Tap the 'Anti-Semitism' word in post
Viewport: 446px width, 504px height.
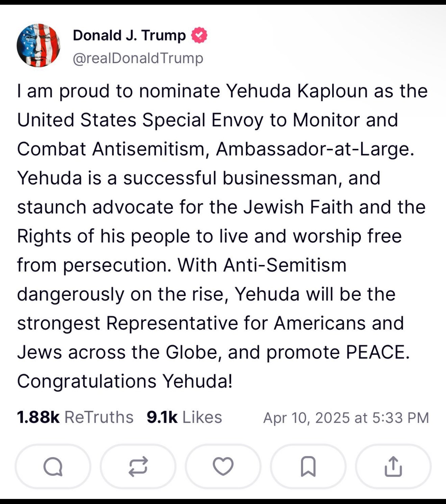[x=285, y=265]
